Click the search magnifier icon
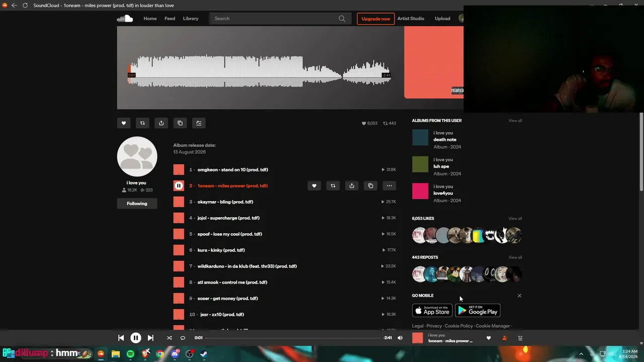The image size is (644, 362). pos(342,19)
